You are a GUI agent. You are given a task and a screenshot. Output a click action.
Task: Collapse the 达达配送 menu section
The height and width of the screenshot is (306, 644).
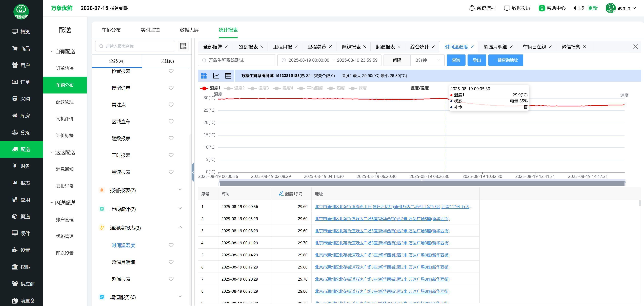click(63, 152)
